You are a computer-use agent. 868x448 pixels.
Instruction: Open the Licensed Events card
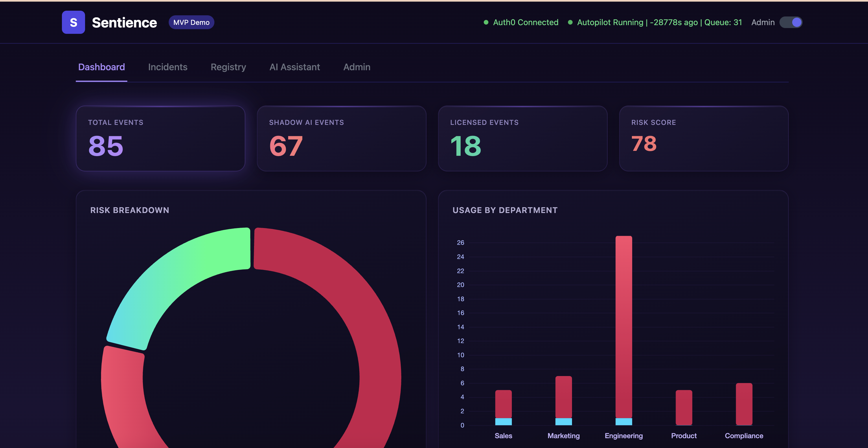pos(522,138)
